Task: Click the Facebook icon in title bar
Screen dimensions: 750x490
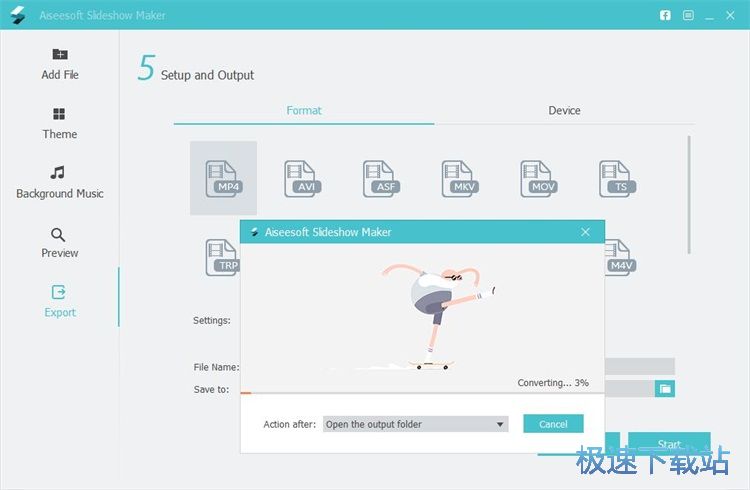Action: [665, 15]
